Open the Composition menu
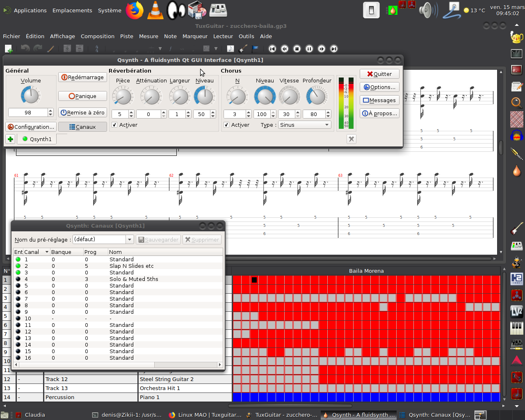Screen dimensions: 525x420 click(97, 37)
